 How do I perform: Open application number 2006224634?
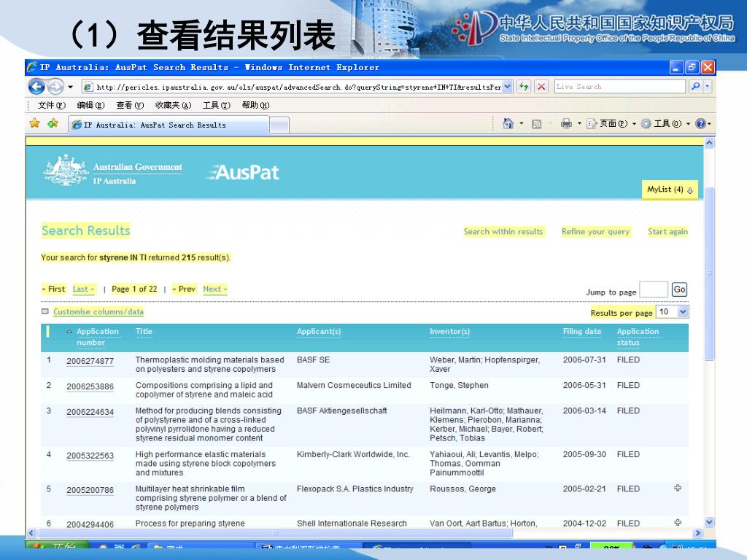pos(90,412)
